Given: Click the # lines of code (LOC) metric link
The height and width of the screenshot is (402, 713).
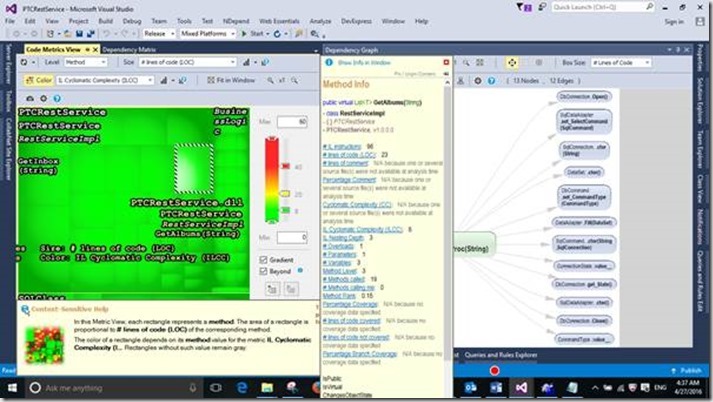Looking at the screenshot, I should 349,155.
